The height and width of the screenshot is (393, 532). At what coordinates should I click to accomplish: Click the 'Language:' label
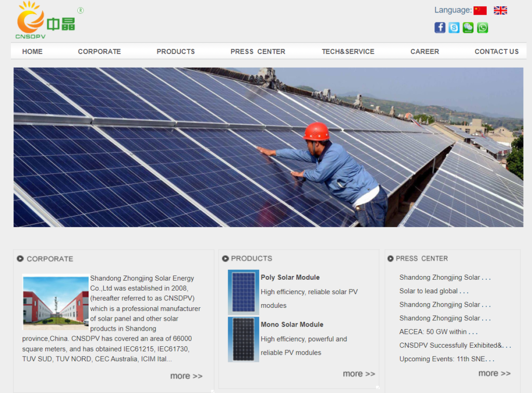[453, 10]
